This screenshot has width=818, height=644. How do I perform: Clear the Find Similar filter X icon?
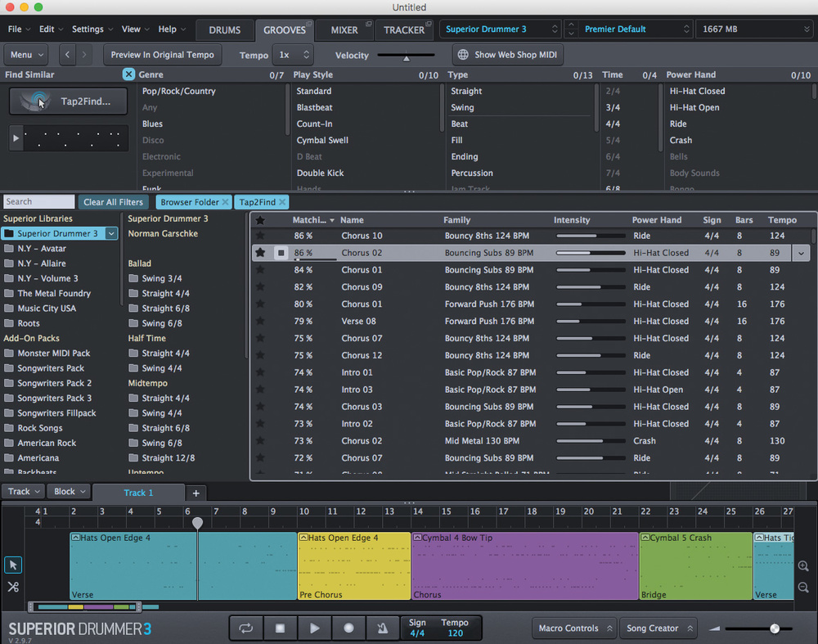[129, 74]
